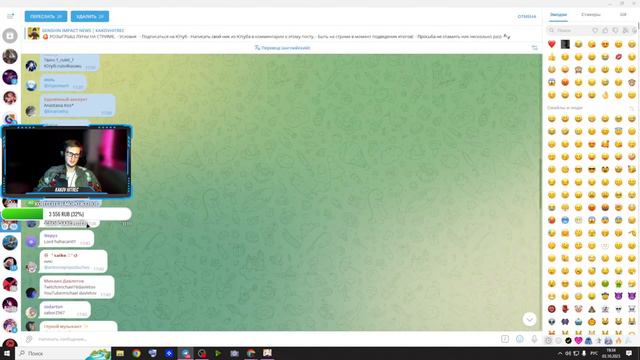Open the pinned messages list icon
The width and height of the screenshot is (640, 360).
(x=534, y=48)
